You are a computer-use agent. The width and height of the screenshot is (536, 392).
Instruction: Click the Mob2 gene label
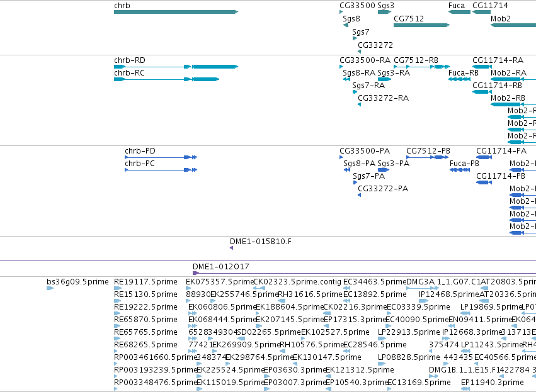click(x=501, y=19)
